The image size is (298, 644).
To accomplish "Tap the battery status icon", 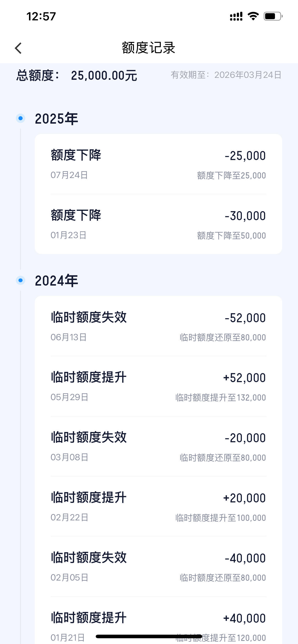I will click(273, 16).
